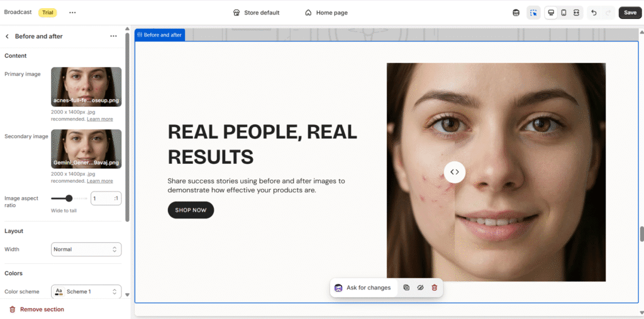
Task: Delete the section via red trash icon
Action: [434, 288]
